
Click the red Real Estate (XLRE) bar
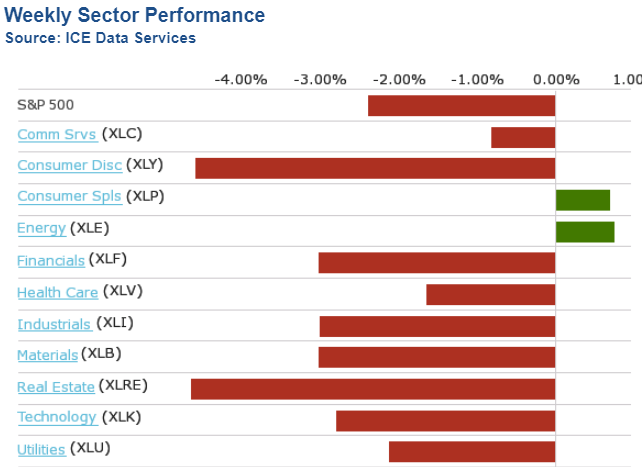point(373,389)
